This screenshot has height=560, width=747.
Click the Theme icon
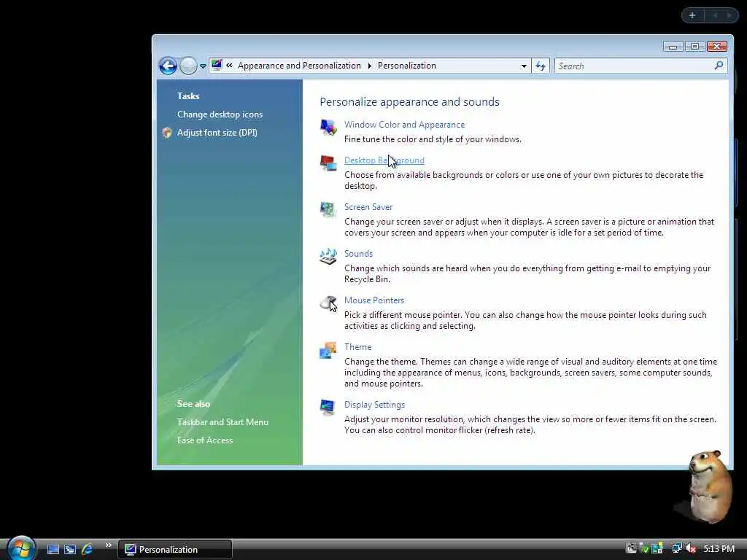328,350
